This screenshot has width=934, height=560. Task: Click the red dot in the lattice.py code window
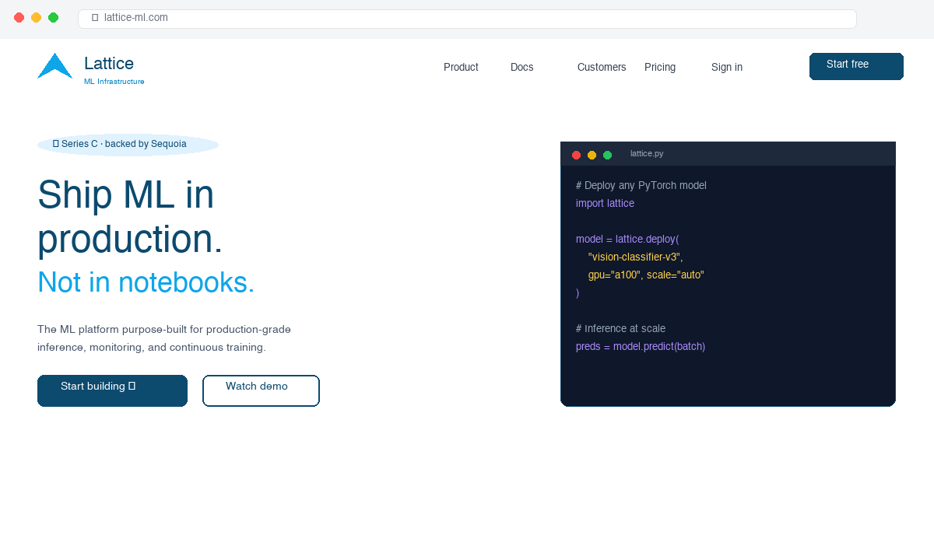[x=576, y=155]
